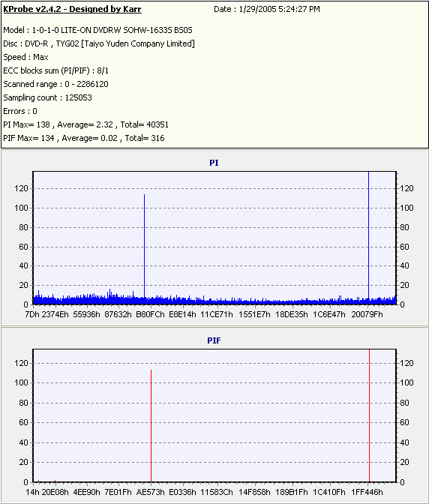Click the Speed : Max text
Viewport: 429px width, 504px height.
[x=25, y=57]
